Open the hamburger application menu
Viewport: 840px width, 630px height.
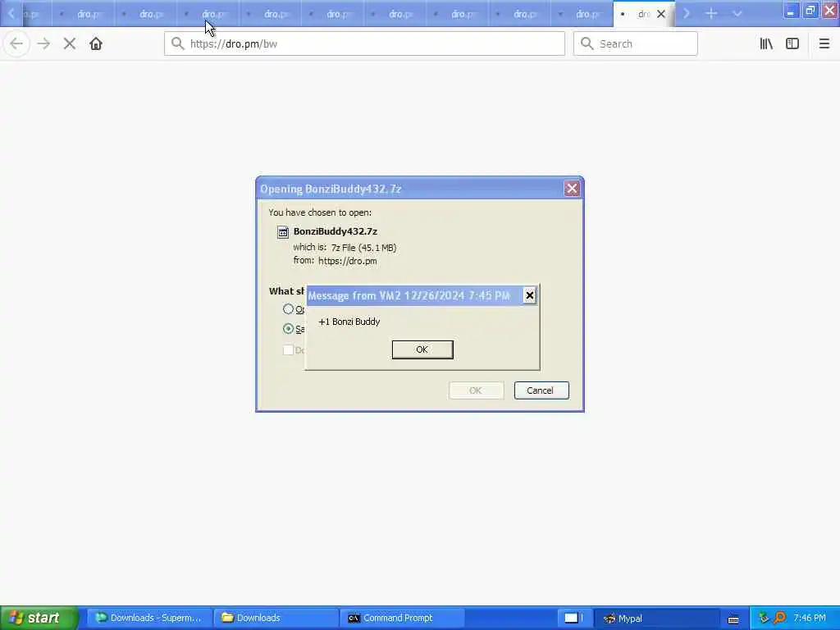[824, 44]
